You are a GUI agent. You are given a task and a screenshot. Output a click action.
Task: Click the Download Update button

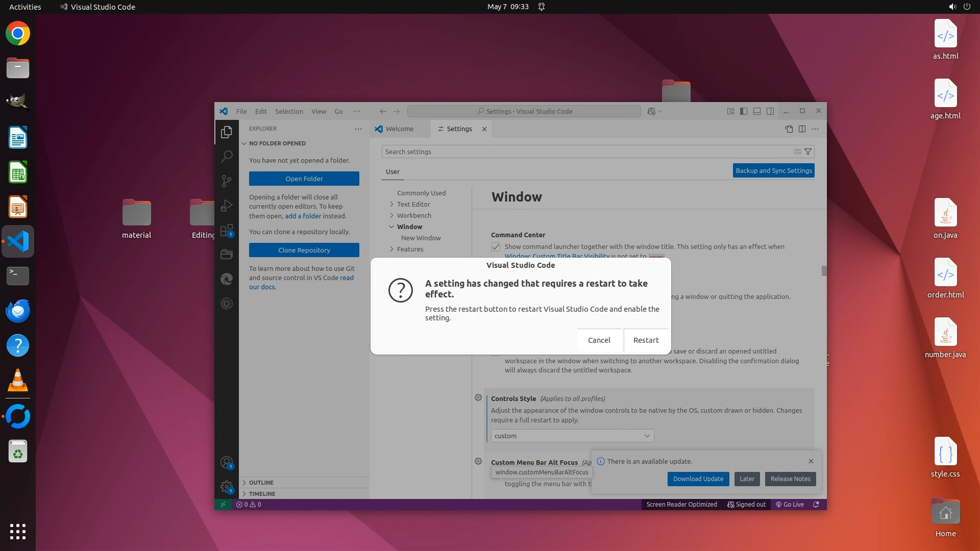click(698, 479)
